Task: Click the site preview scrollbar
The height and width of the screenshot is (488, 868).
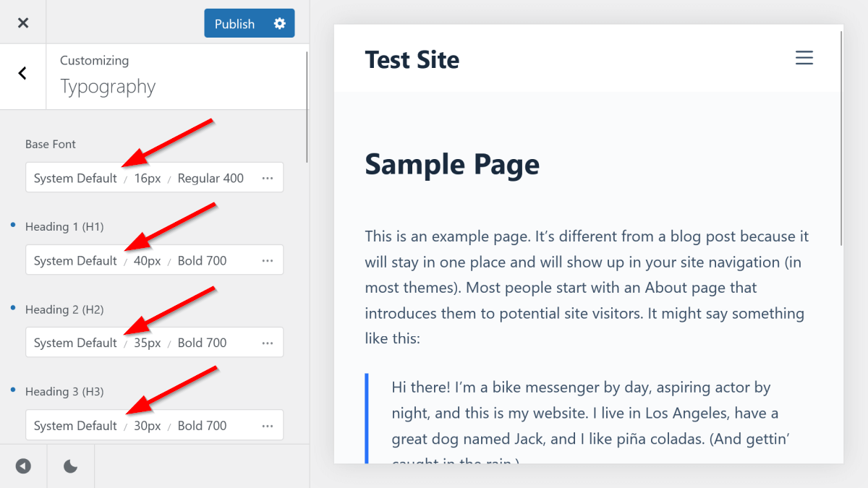Action: point(841,137)
